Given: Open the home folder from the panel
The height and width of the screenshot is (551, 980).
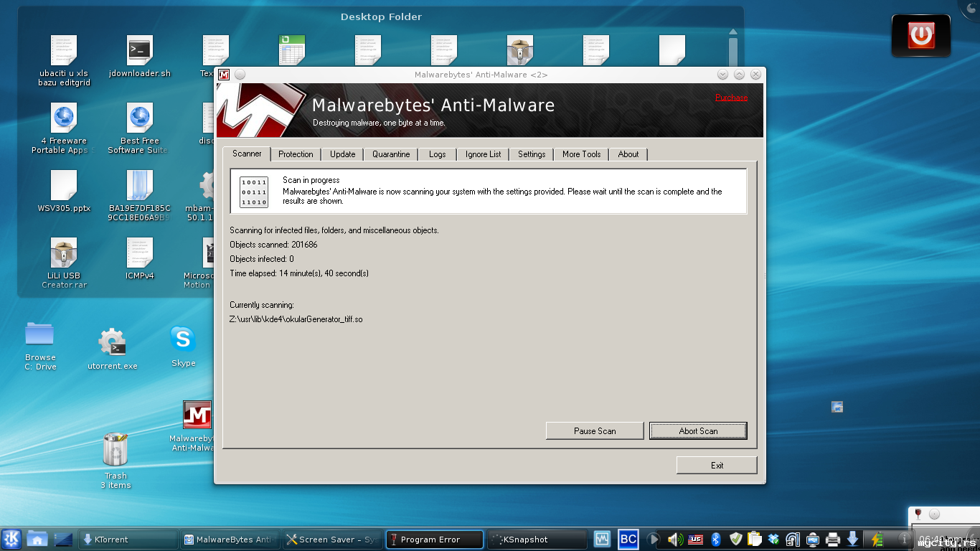Looking at the screenshot, I should (37, 539).
